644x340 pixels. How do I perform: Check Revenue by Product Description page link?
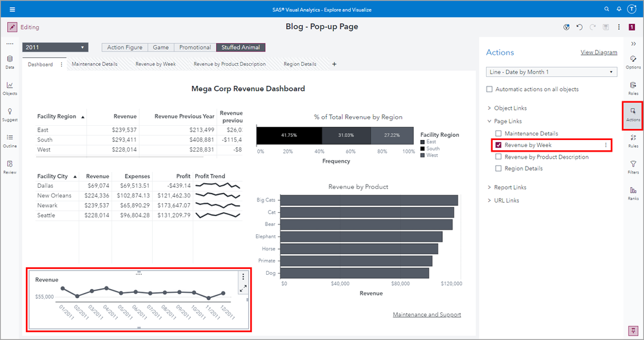click(x=498, y=157)
